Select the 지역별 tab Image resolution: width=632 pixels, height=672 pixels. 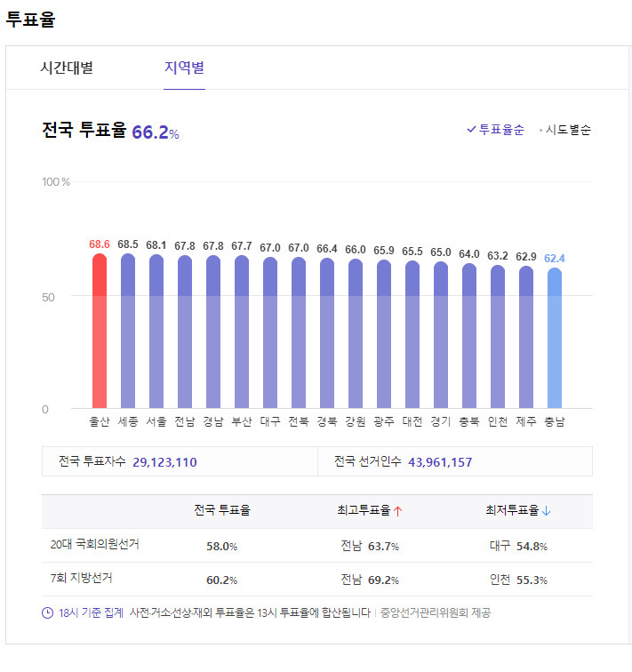pos(184,68)
